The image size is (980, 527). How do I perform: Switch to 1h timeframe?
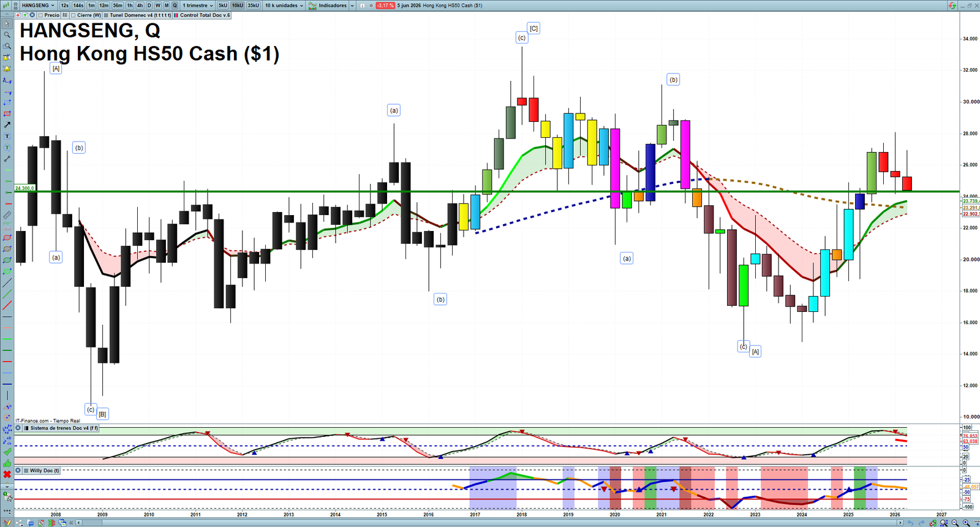[130, 6]
